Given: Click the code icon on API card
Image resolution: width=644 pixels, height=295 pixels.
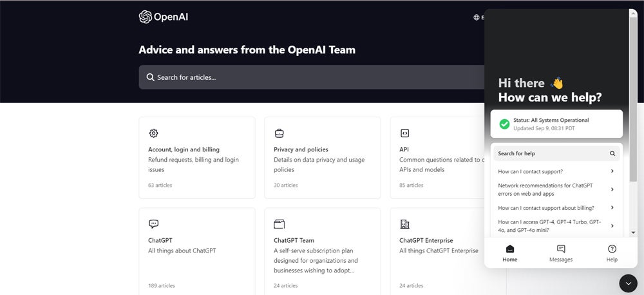Looking at the screenshot, I should [x=404, y=133].
